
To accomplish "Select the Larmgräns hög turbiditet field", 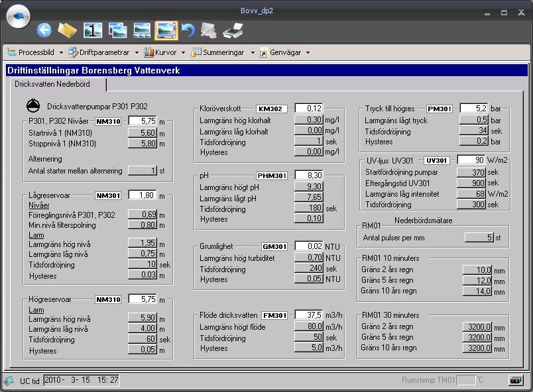I will click(x=308, y=258).
